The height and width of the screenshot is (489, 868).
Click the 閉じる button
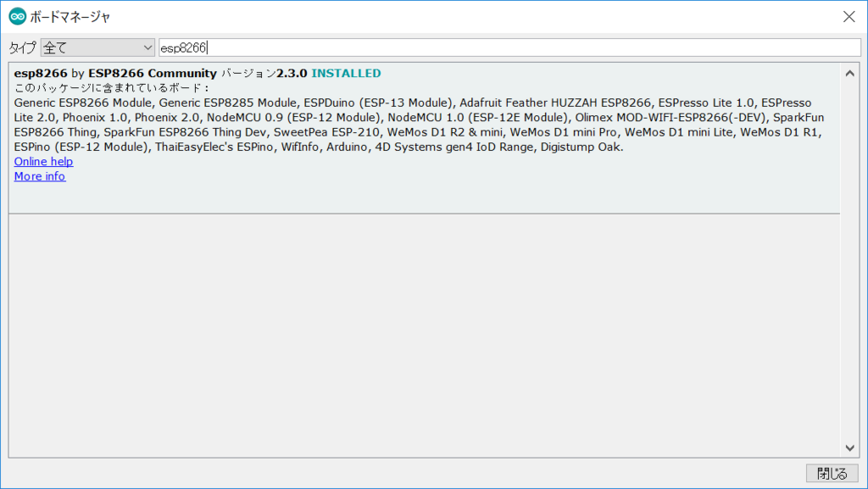pyautogui.click(x=832, y=474)
